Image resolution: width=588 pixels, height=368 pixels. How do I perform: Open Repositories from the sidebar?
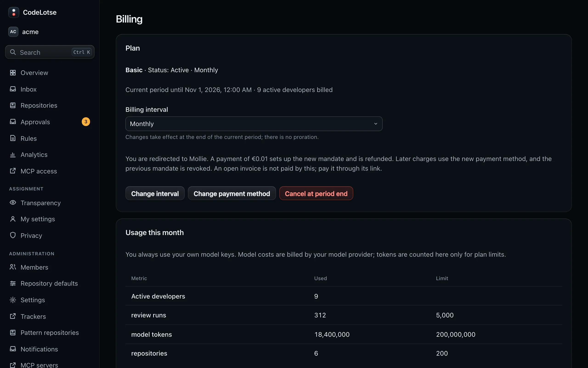50,105
